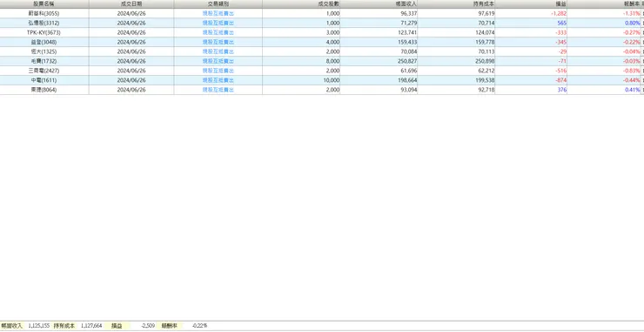Click the 376 profit value
Image resolution: width=644 pixels, height=332 pixels.
click(562, 90)
